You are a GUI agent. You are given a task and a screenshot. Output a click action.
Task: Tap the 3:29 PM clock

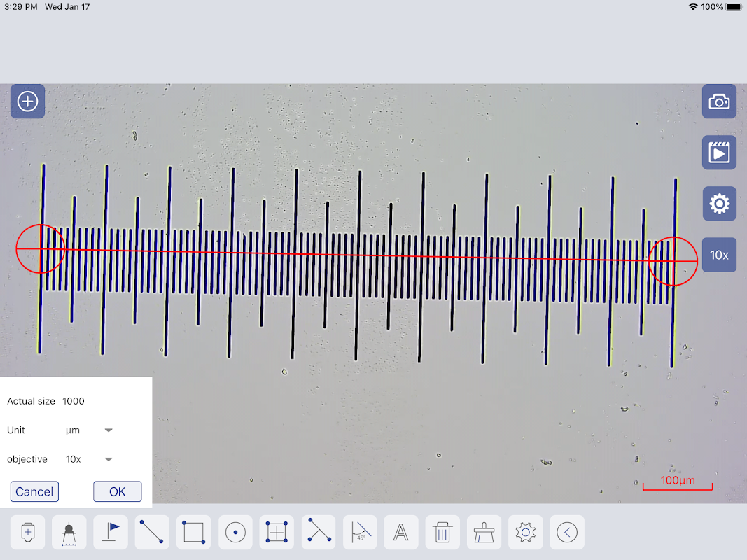click(x=20, y=7)
